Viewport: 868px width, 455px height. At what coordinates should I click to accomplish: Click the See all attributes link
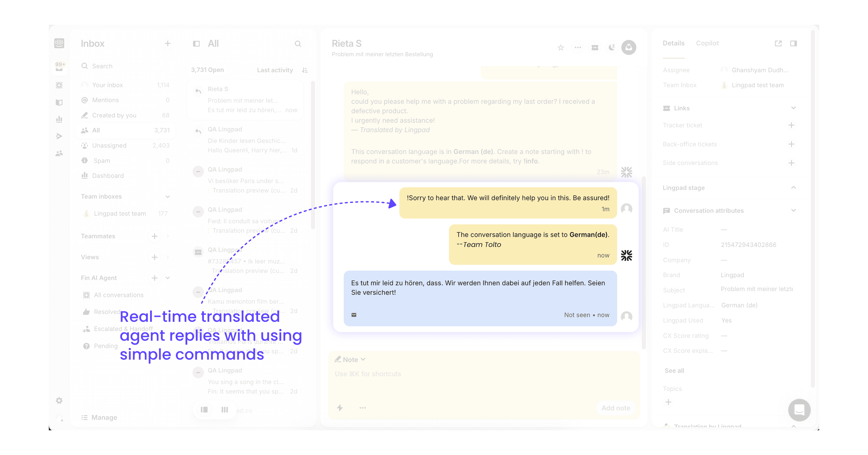pos(674,370)
